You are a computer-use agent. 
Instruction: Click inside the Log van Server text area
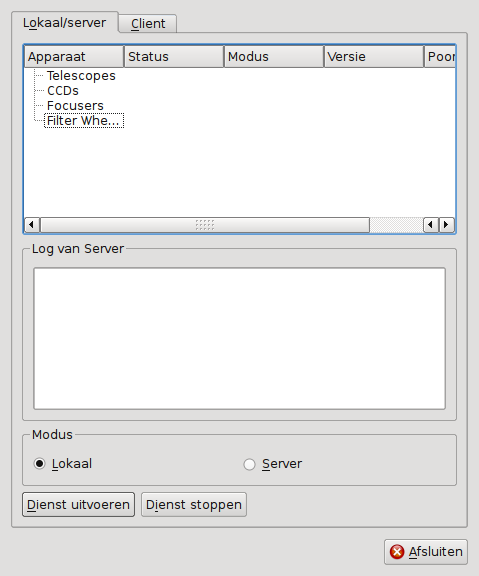click(x=240, y=339)
